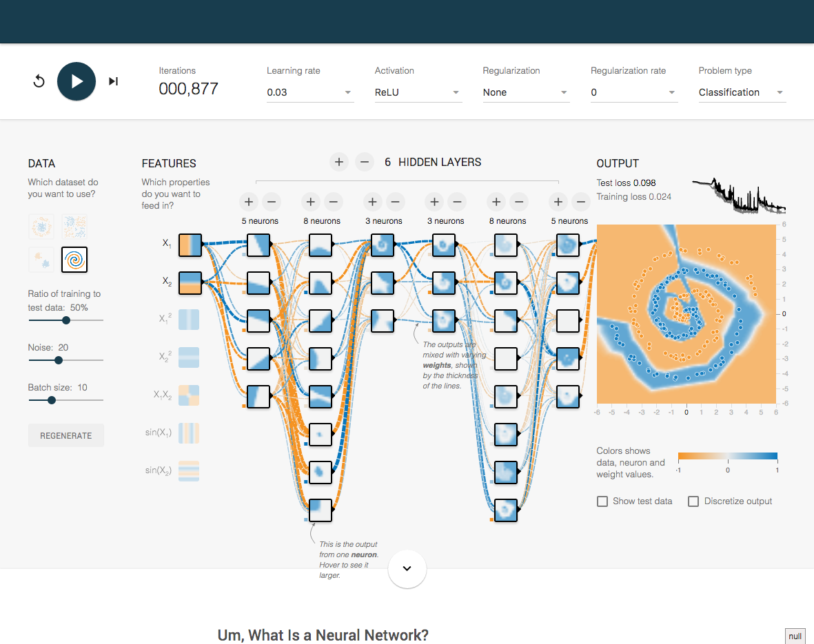Image resolution: width=814 pixels, height=644 pixels.
Task: Enable the X2 squared feature
Action: point(189,357)
